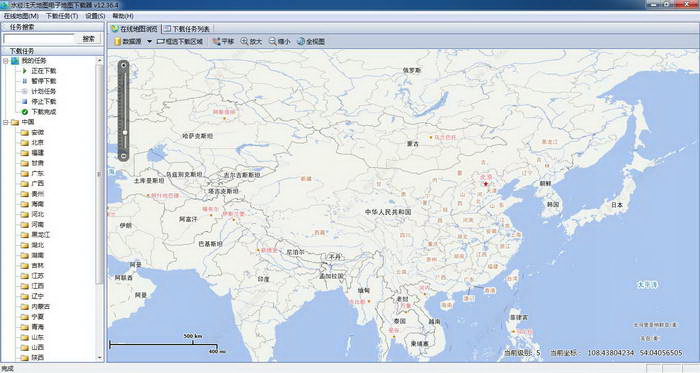Select 下载完成 green check item
The image size is (700, 373).
click(x=39, y=112)
